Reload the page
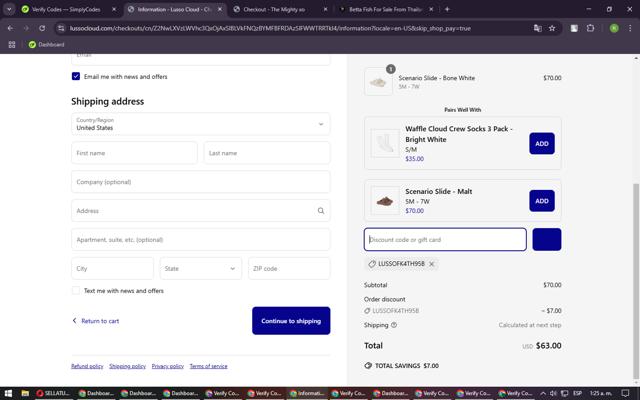 (x=42, y=28)
